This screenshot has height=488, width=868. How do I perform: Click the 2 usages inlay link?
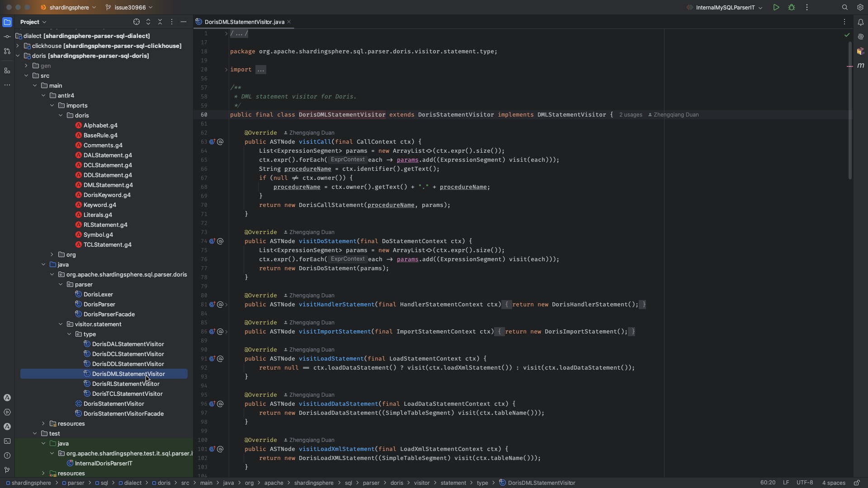click(631, 115)
